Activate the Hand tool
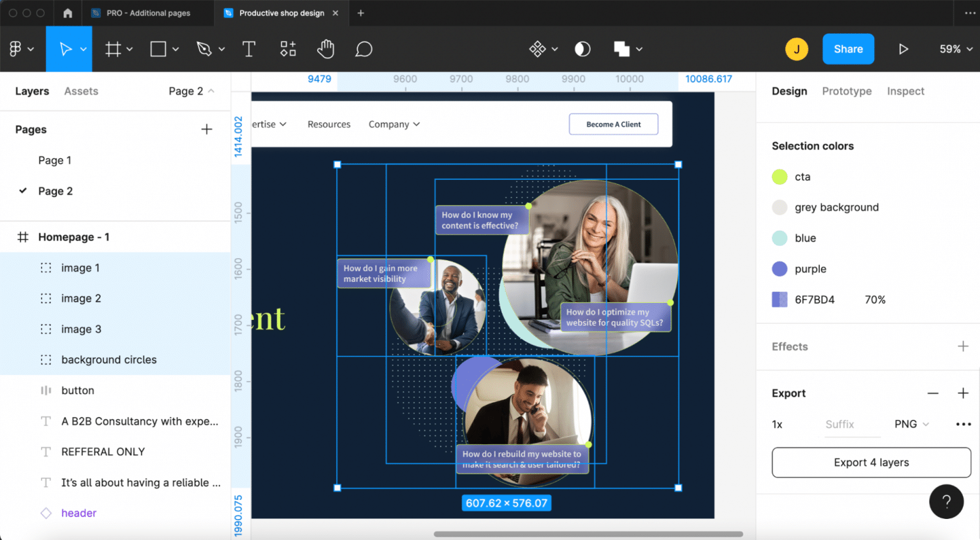 tap(325, 49)
